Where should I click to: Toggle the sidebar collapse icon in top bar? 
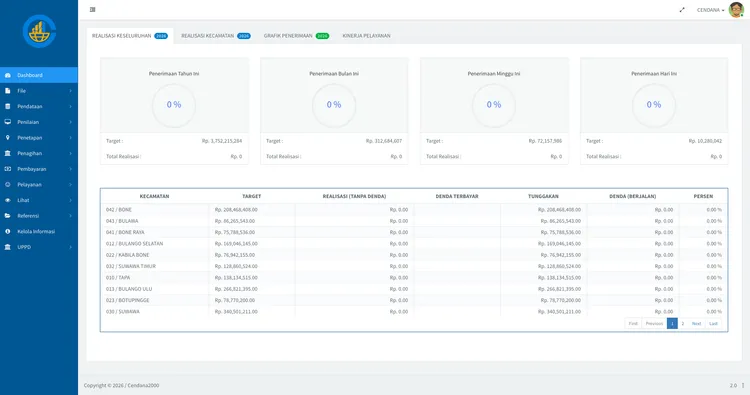(93, 10)
